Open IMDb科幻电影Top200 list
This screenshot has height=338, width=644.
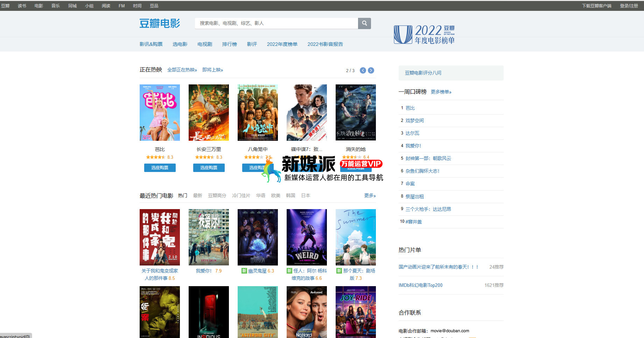click(x=421, y=285)
